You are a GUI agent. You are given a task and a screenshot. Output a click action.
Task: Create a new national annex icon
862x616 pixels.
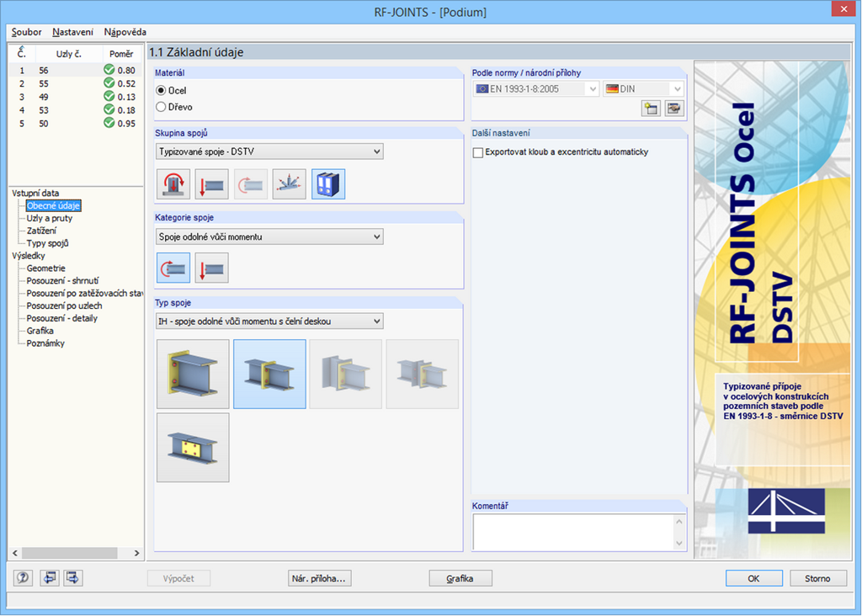click(x=651, y=109)
